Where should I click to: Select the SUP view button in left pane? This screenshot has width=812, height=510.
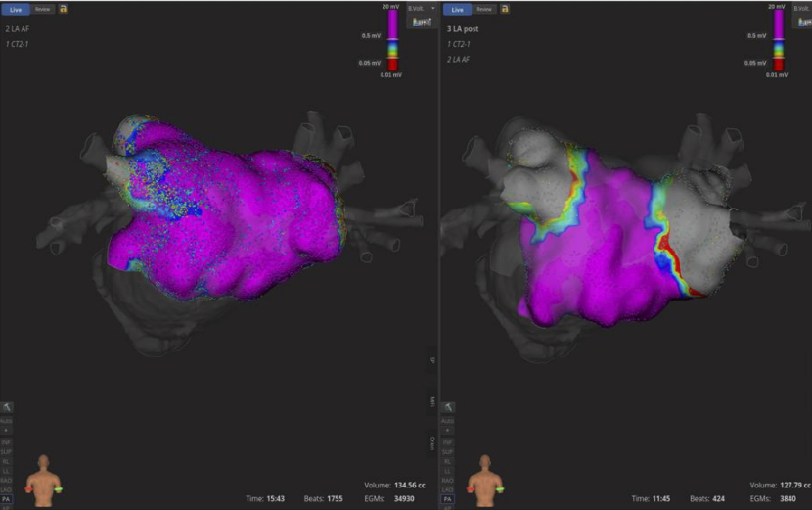click(7, 451)
